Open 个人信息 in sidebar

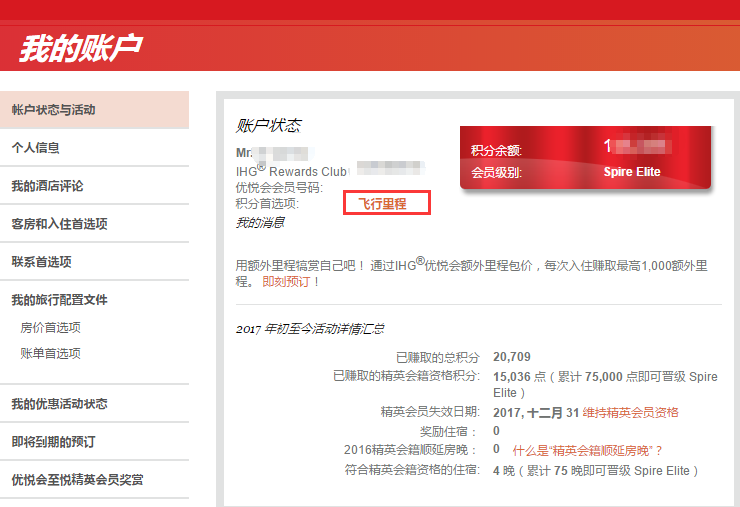(x=94, y=148)
